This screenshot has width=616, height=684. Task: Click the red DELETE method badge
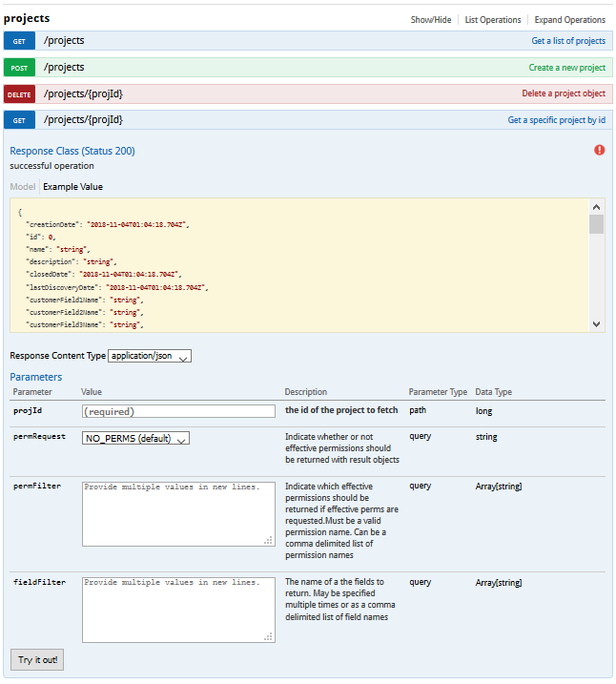click(19, 93)
